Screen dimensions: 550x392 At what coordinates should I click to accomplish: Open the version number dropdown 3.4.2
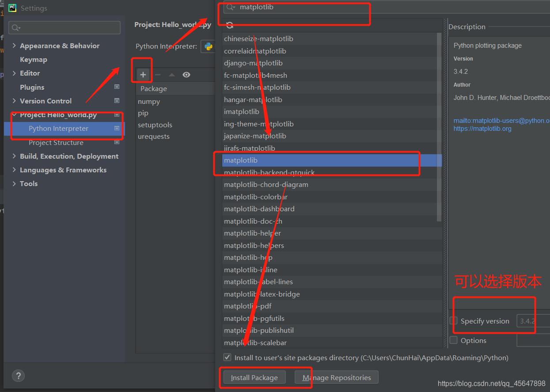click(x=533, y=321)
